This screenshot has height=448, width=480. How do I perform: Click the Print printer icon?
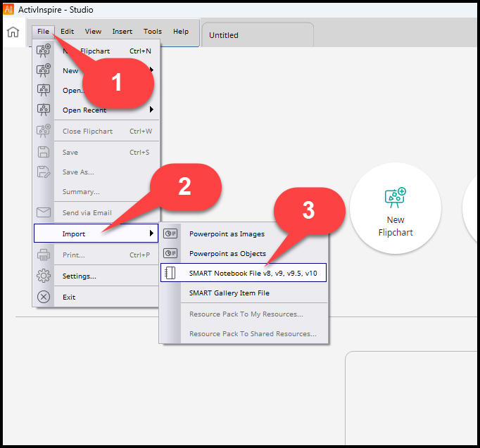click(44, 255)
